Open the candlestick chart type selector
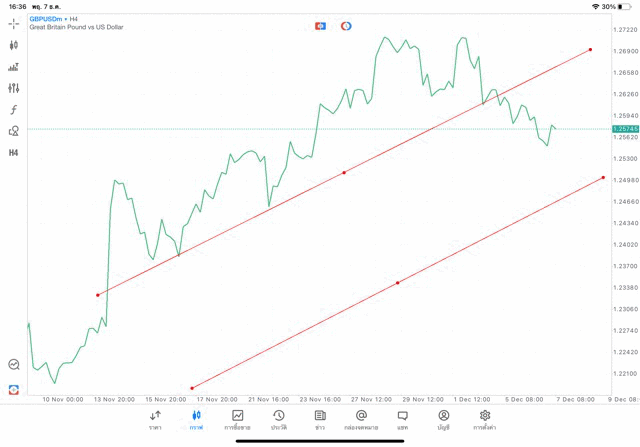The width and height of the screenshot is (640, 447). pos(14,45)
